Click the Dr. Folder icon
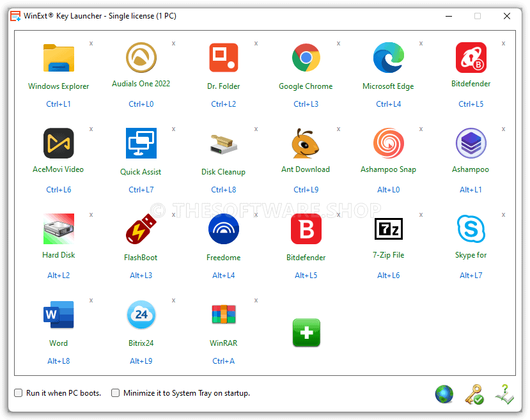This screenshot has height=420, width=530. click(223, 58)
